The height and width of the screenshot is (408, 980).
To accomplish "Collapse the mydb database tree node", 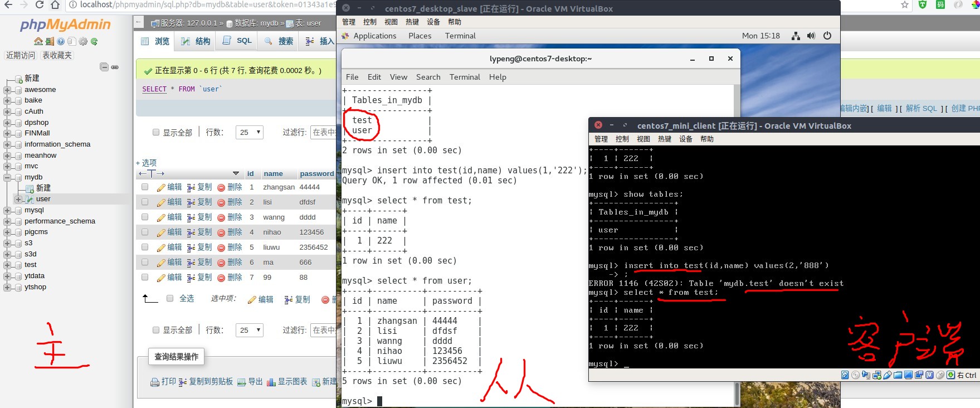I will point(7,177).
